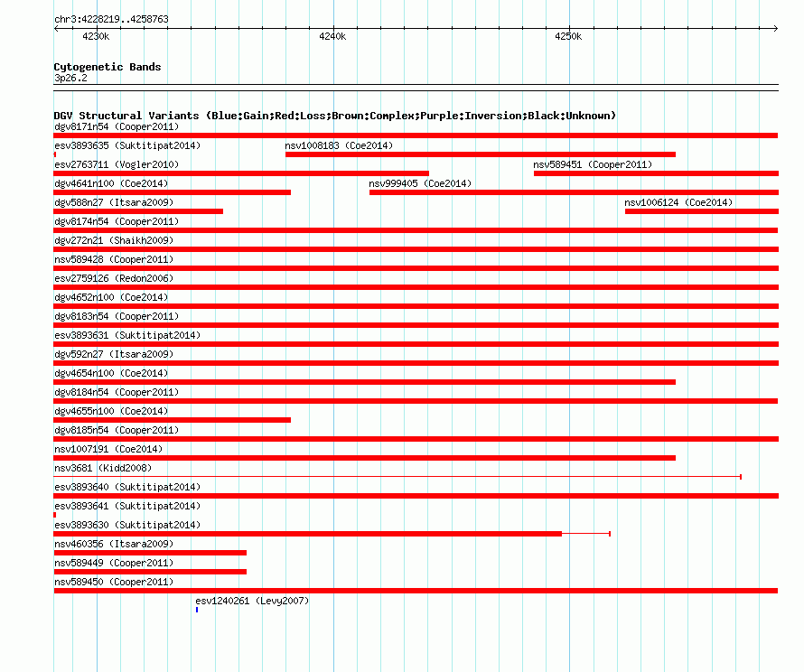Click the blue esv1240261 gain marker

(197, 610)
